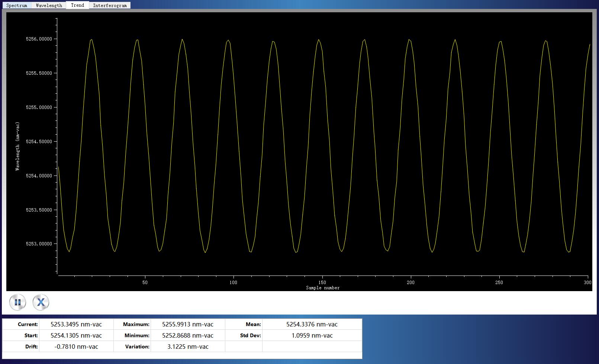Click the Mean value 5254.3376 nm-vac

[x=312, y=324]
